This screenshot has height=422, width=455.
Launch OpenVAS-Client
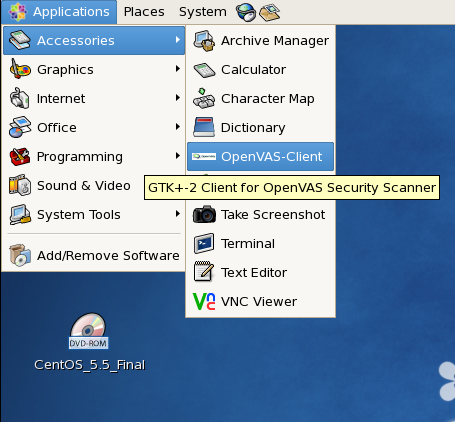point(260,157)
